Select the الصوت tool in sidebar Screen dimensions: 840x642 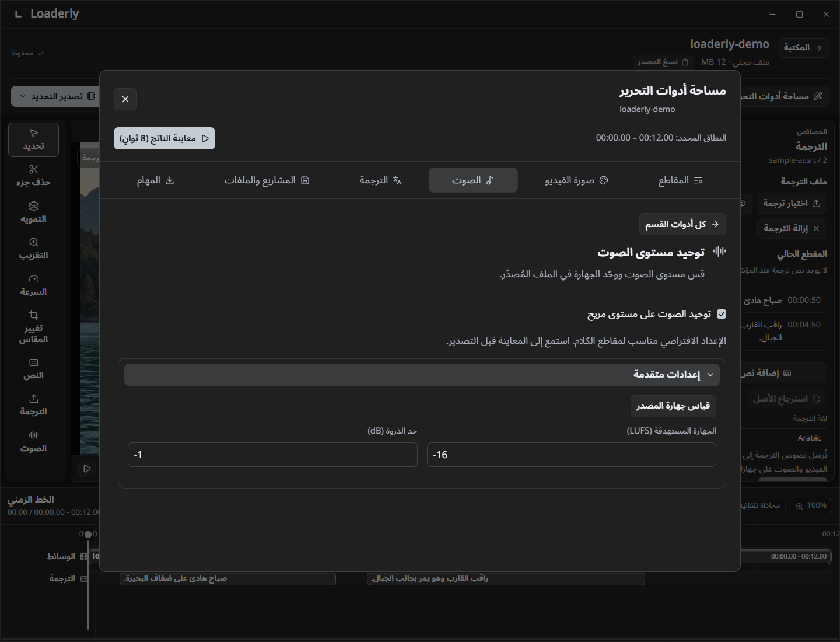click(x=33, y=442)
